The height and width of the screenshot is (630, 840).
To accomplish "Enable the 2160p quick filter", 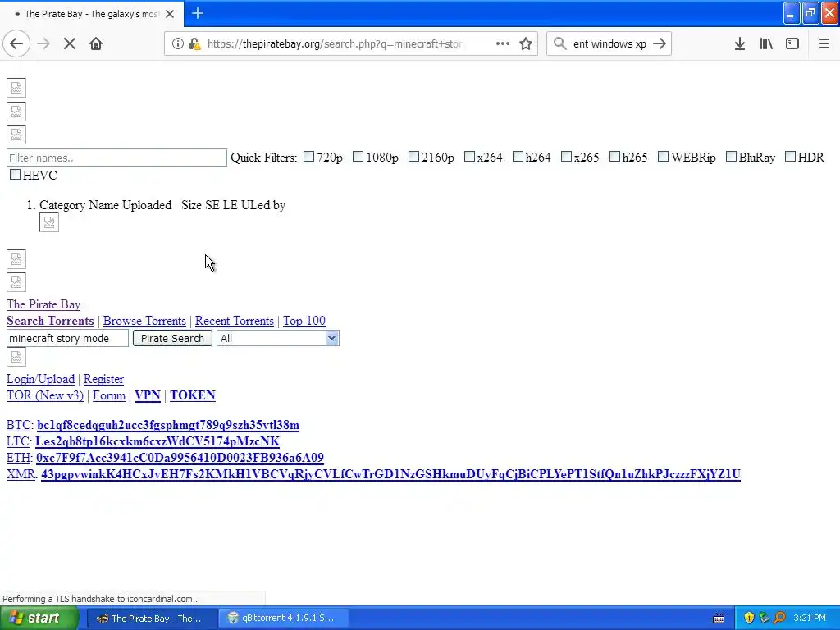I will pos(413,157).
